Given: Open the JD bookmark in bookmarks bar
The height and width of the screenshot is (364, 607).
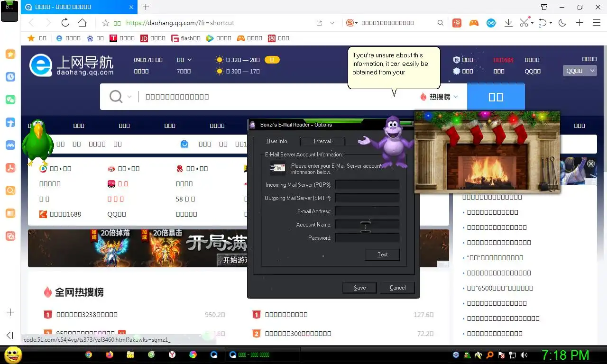Looking at the screenshot, I should click(x=153, y=38).
